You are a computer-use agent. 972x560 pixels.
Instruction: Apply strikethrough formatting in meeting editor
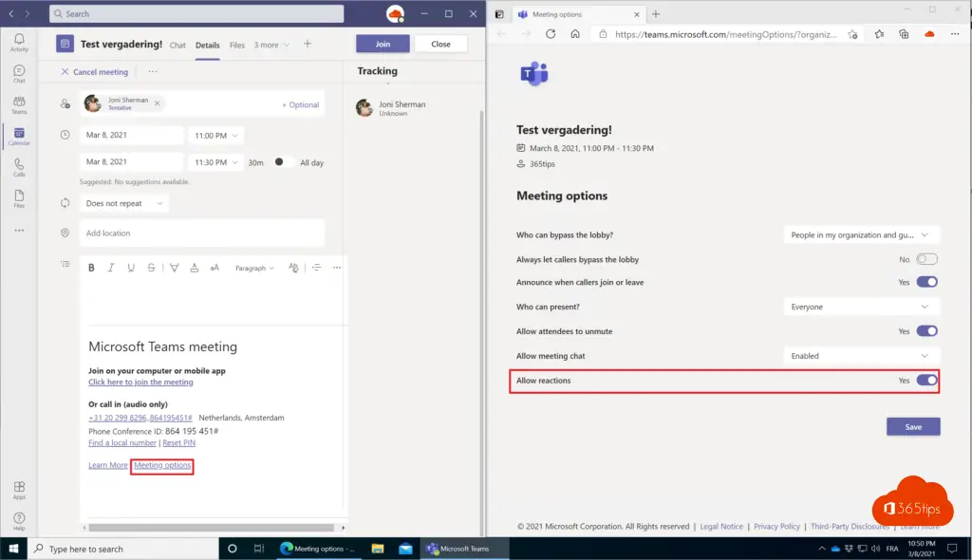tap(151, 268)
